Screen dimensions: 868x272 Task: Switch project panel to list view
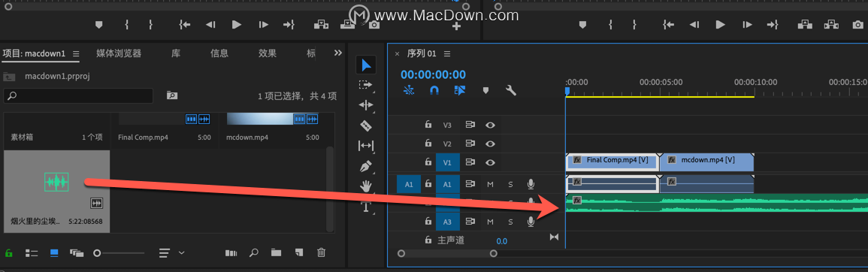tap(32, 253)
